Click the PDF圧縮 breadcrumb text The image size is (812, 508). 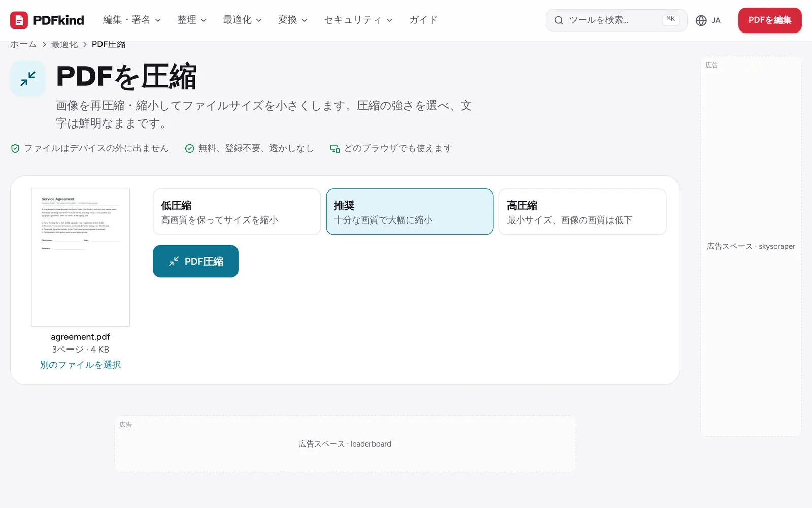[x=109, y=45]
